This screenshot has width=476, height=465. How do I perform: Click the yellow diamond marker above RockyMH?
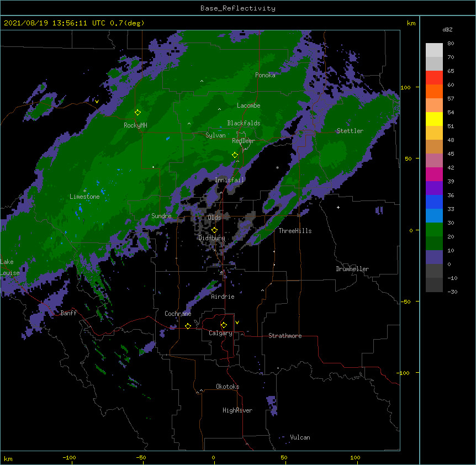click(137, 113)
